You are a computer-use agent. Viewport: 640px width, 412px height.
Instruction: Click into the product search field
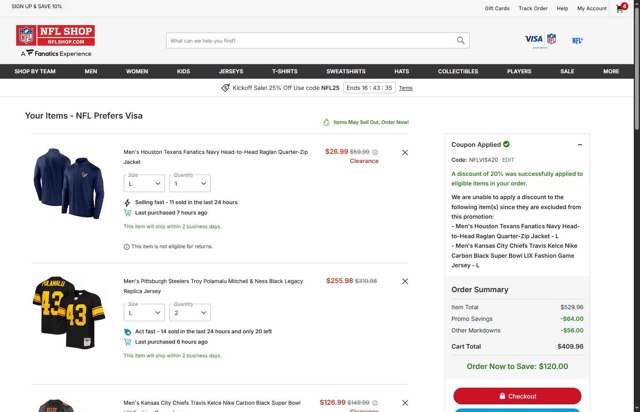point(310,40)
